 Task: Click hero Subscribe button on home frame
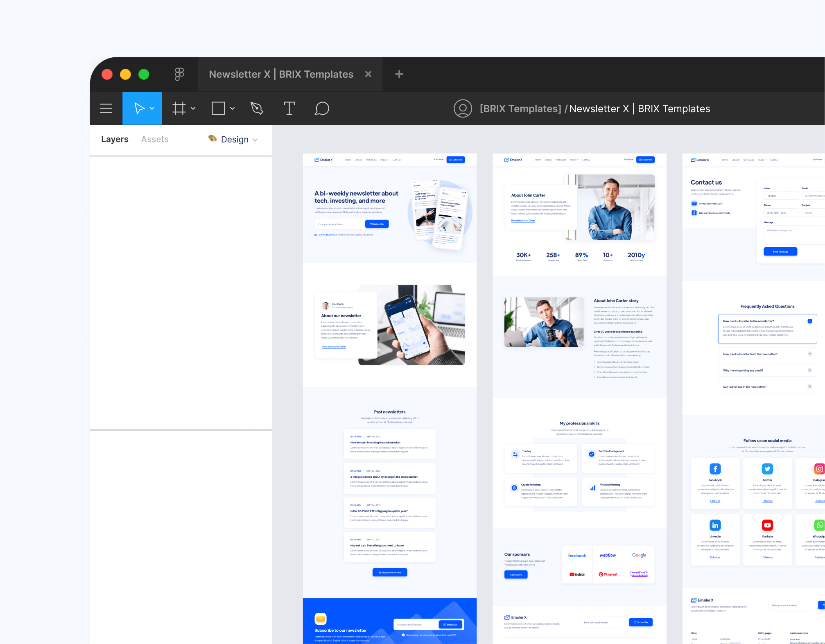[377, 224]
